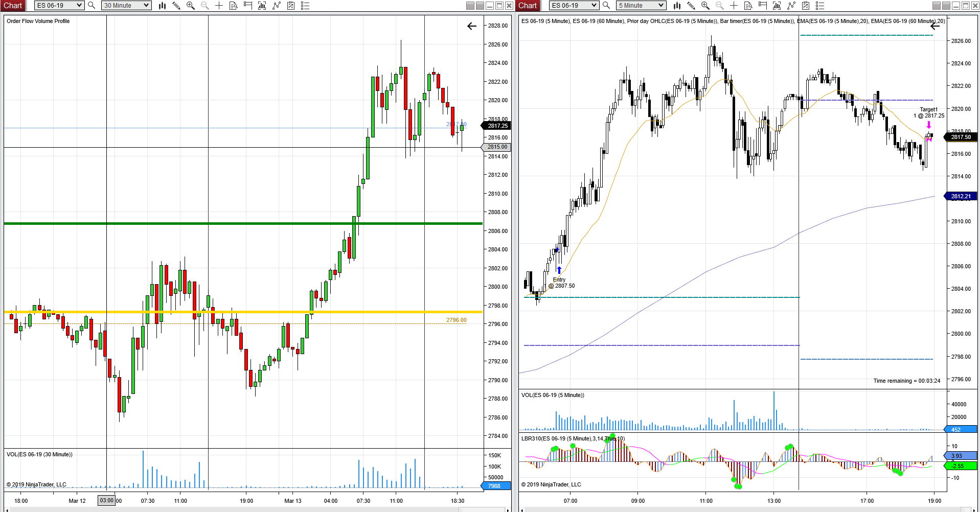This screenshot has height=512, width=980.
Task: Open ES 06-19 instrument dropdown in left chart
Action: (x=59, y=5)
